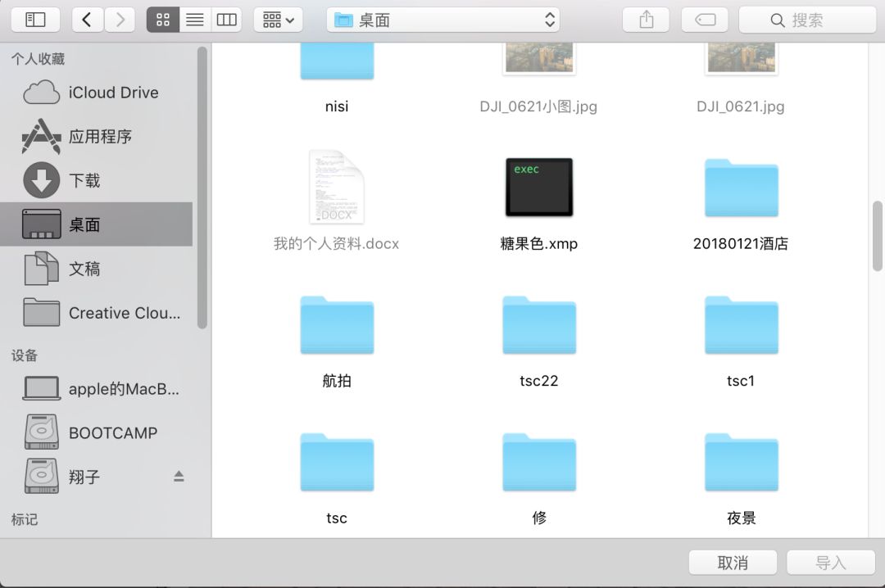The height and width of the screenshot is (588, 885).
Task: Click the Tags icon in the toolbar
Action: click(x=705, y=19)
